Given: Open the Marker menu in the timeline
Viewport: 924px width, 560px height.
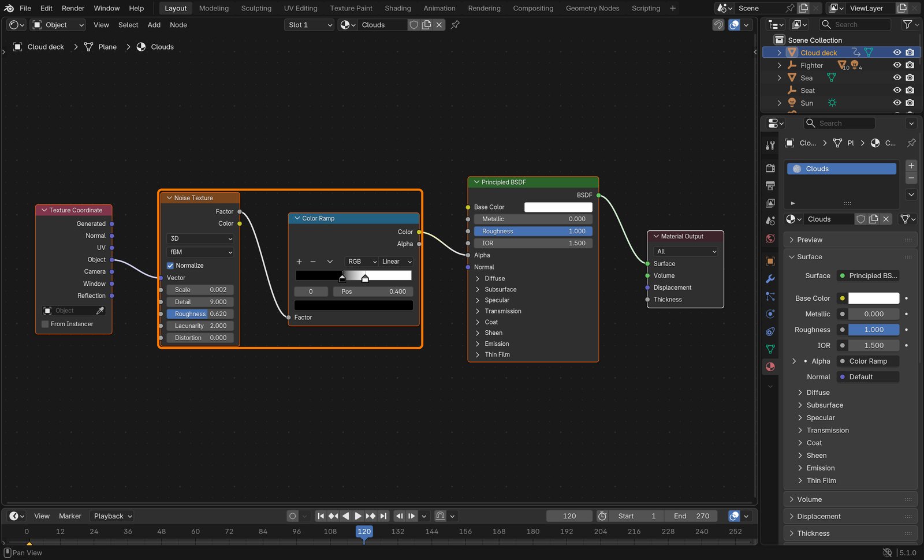Looking at the screenshot, I should coord(70,516).
